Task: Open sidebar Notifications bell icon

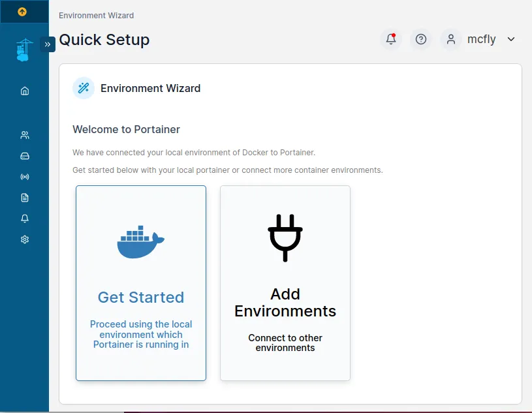Action: click(25, 219)
